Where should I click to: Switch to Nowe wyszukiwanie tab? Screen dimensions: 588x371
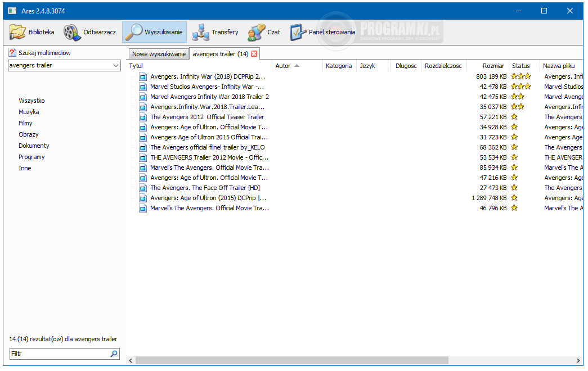click(159, 54)
